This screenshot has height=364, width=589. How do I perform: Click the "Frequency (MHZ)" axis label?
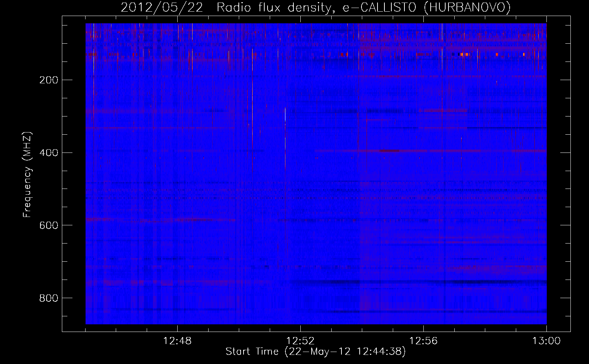[27, 175]
